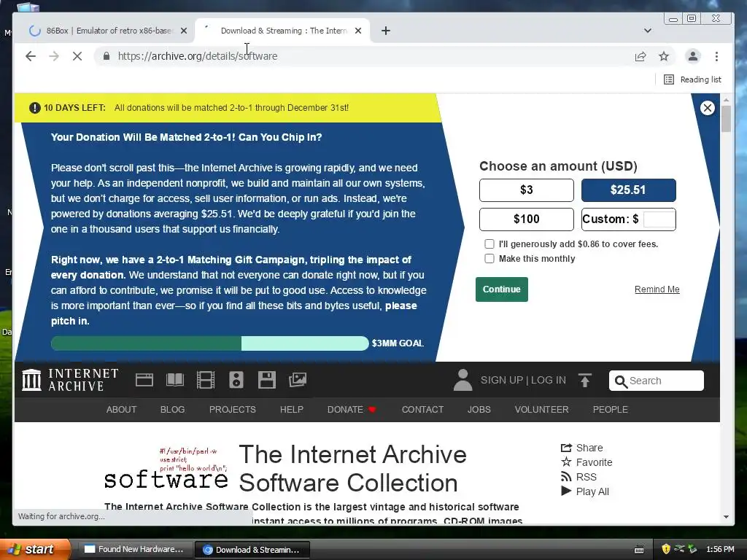
Task: Bookmark this page with star icon
Action: tap(664, 56)
